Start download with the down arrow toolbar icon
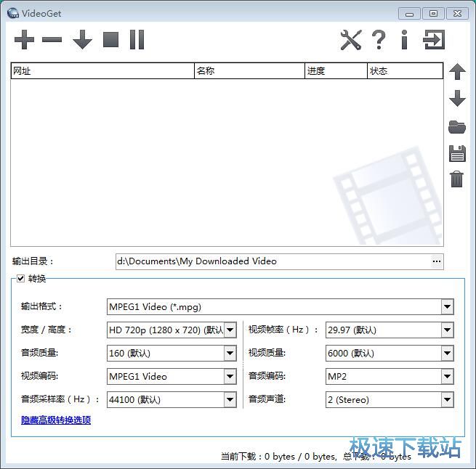The width and height of the screenshot is (476, 469). click(82, 39)
